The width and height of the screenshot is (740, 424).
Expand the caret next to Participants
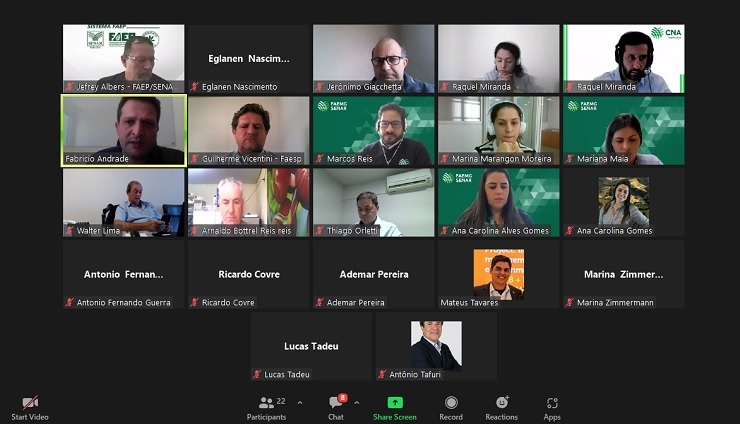pos(300,403)
